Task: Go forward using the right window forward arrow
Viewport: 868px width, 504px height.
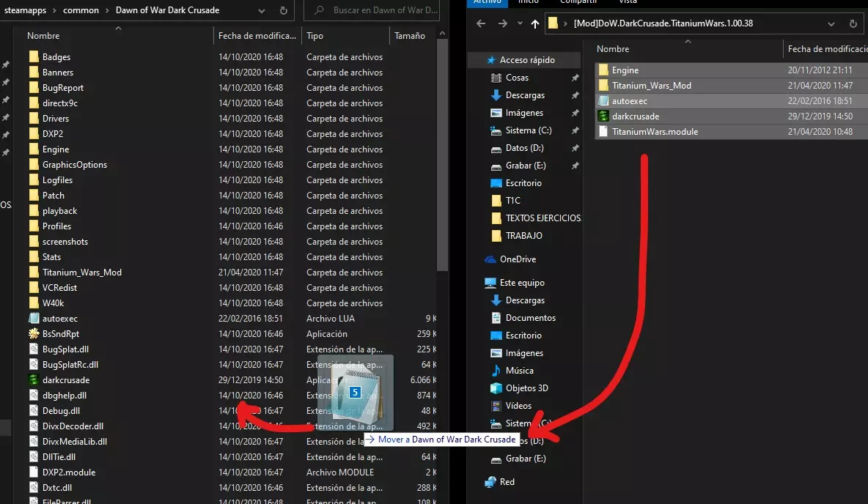Action: (502, 23)
